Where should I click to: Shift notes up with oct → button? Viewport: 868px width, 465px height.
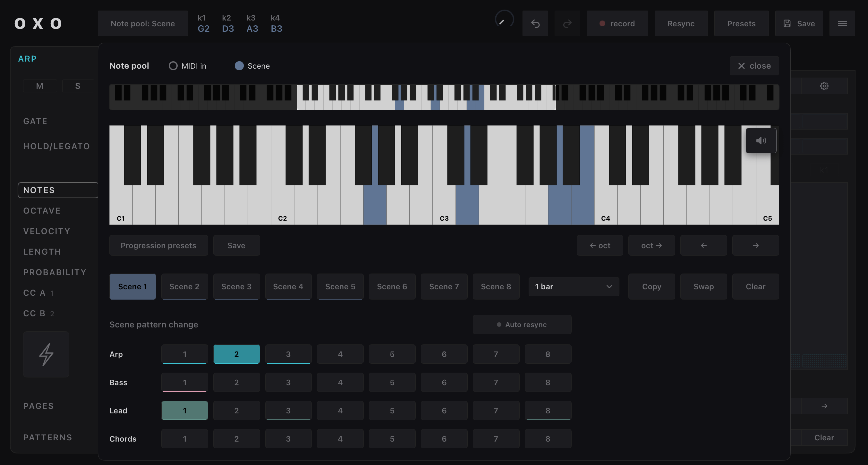(x=652, y=245)
